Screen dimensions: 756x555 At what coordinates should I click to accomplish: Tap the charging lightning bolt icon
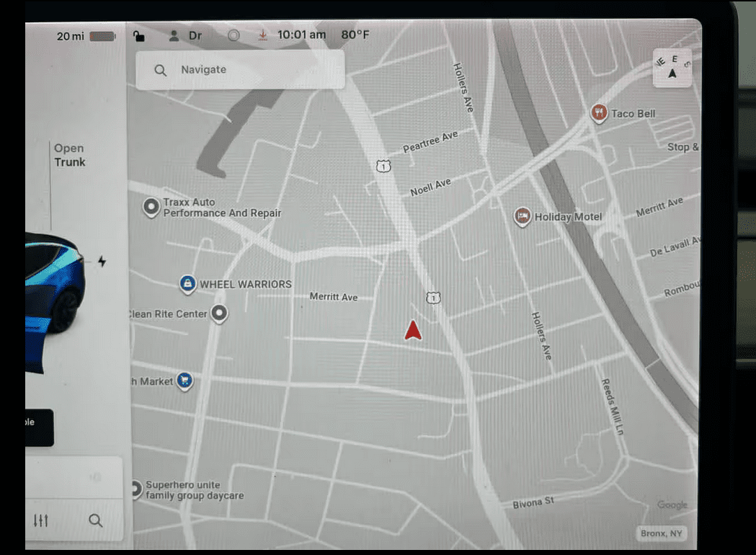point(102,261)
